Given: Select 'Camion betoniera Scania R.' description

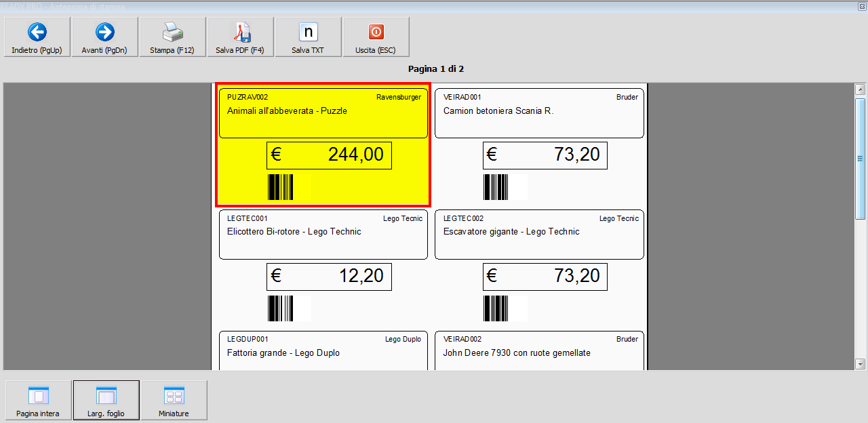Looking at the screenshot, I should [498, 110].
